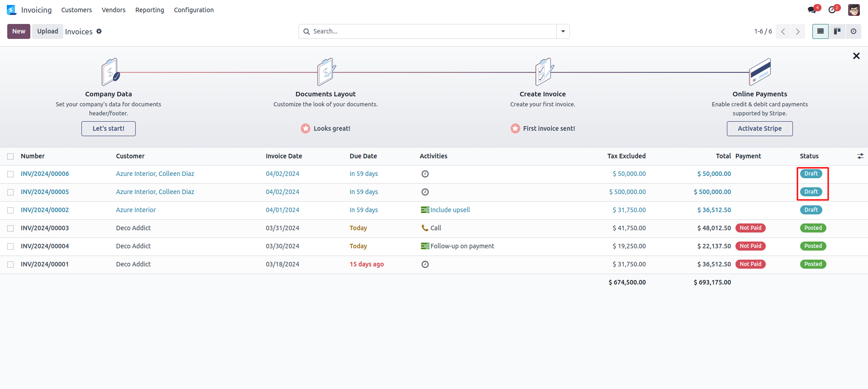
Task: Dismiss the onboarding banner with X
Action: coord(856,56)
